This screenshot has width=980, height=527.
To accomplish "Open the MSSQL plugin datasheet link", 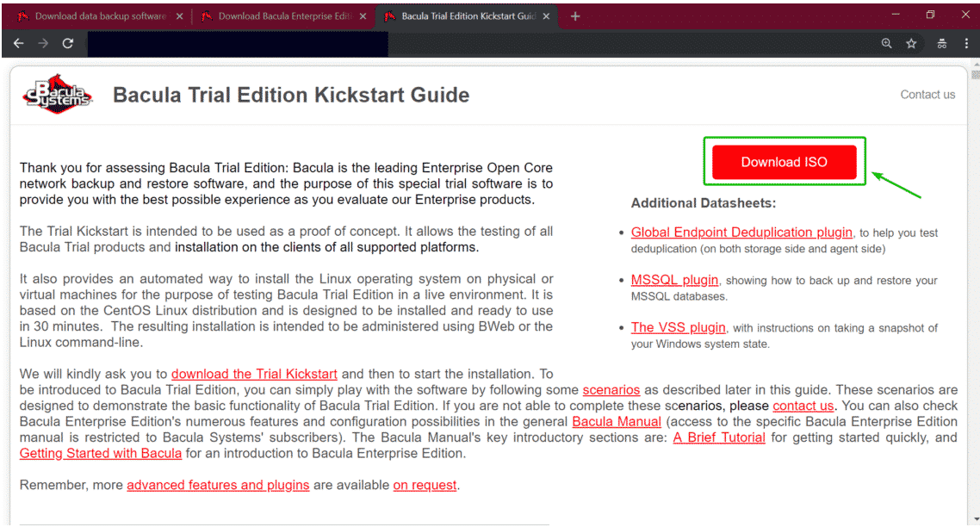I will coord(674,280).
